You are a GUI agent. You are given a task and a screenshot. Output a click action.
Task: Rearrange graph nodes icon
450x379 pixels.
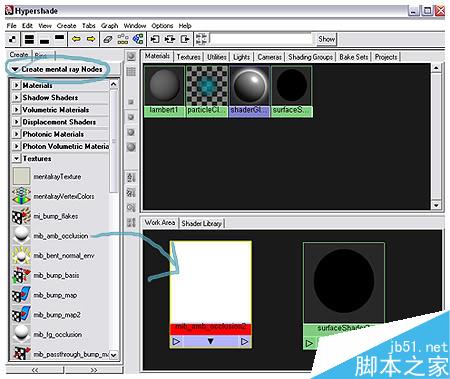point(123,39)
